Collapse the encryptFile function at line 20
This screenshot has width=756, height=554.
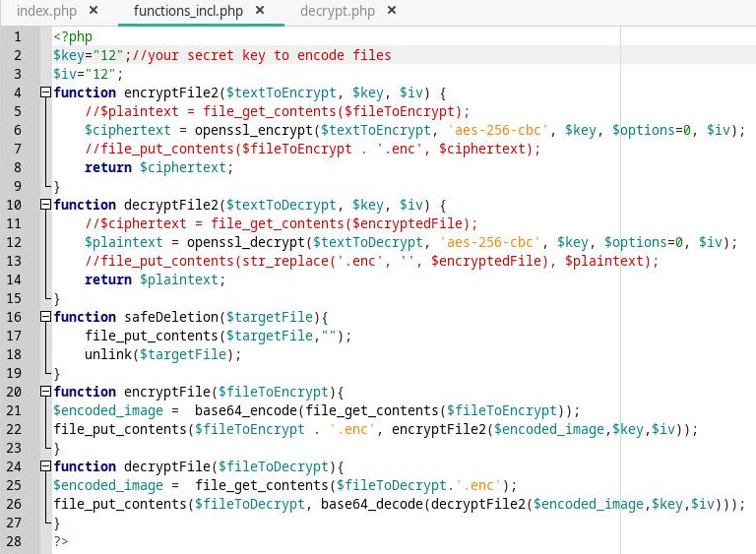(x=44, y=392)
